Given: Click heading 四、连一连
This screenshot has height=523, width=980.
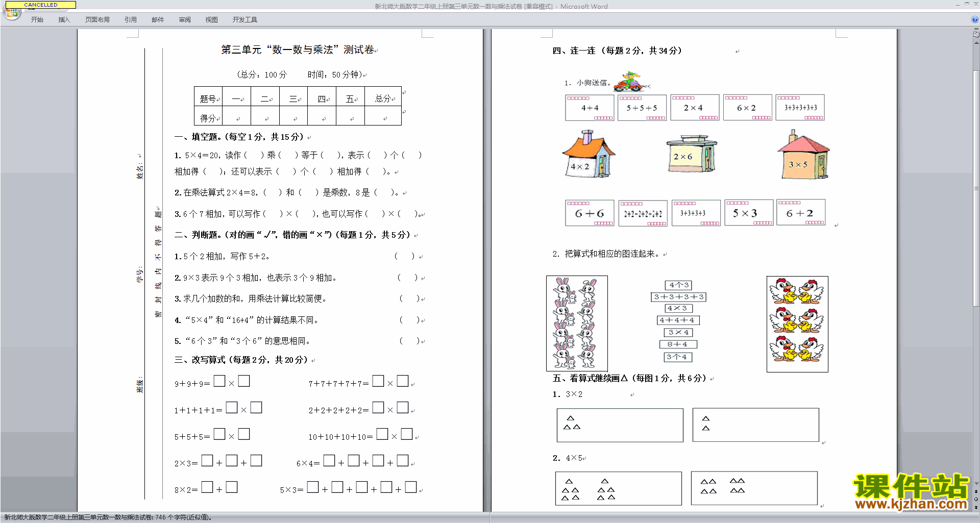Looking at the screenshot, I should click(x=617, y=51).
